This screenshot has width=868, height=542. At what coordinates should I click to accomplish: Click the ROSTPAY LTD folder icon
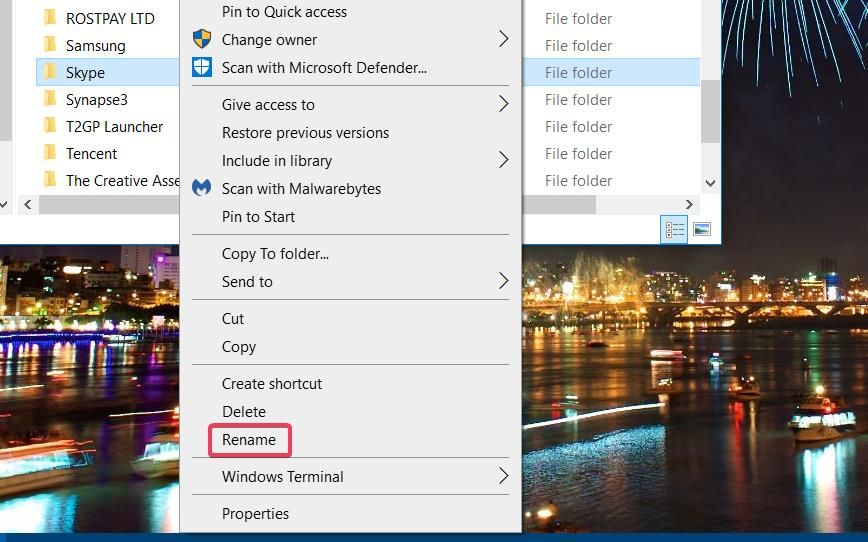[x=50, y=18]
